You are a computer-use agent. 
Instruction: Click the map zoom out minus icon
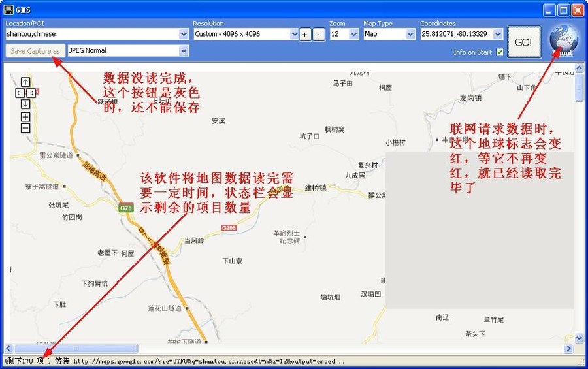coord(25,128)
